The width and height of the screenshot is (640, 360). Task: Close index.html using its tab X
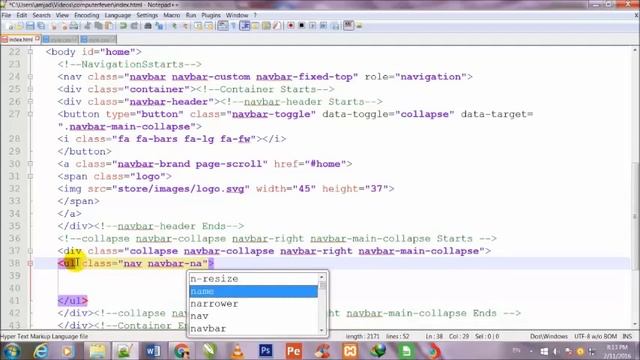[38, 38]
